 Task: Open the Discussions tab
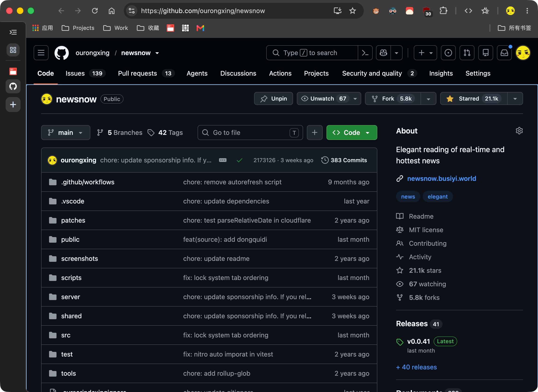(238, 73)
